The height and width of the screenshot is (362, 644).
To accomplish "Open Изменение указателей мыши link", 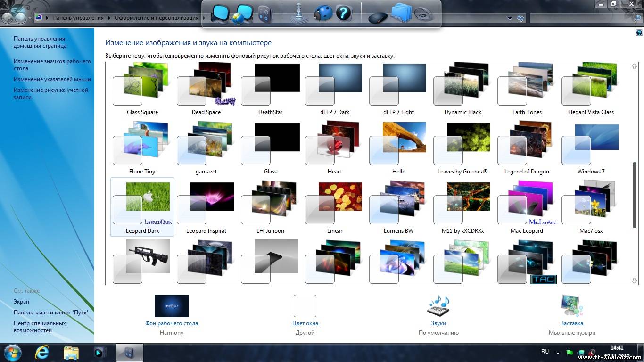I will (52, 79).
